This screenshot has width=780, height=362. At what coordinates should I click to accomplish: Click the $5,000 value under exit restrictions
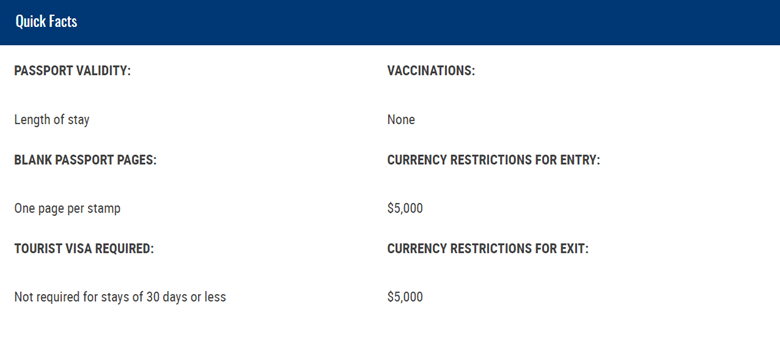point(405,297)
